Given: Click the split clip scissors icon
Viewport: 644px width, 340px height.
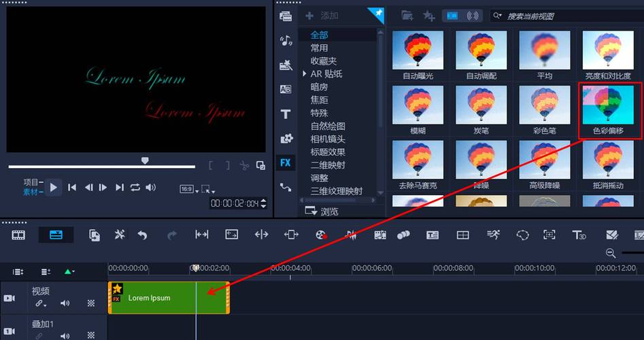Looking at the screenshot, I should click(244, 165).
